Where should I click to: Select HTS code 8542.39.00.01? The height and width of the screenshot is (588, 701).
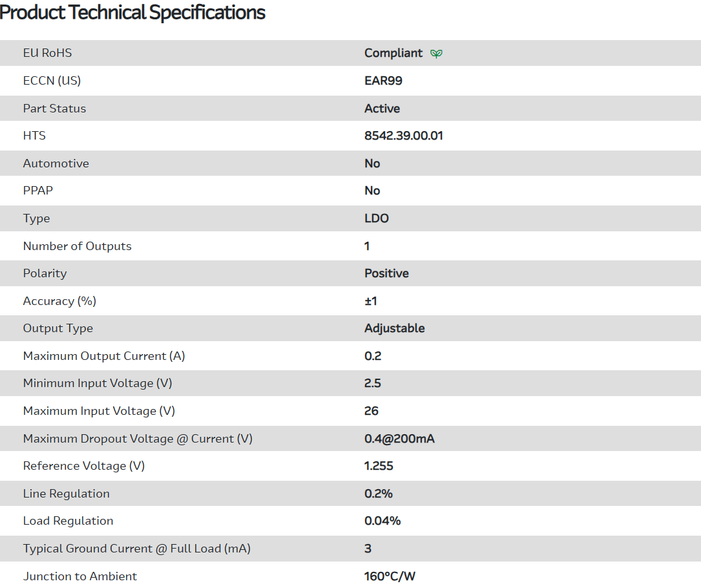point(403,136)
